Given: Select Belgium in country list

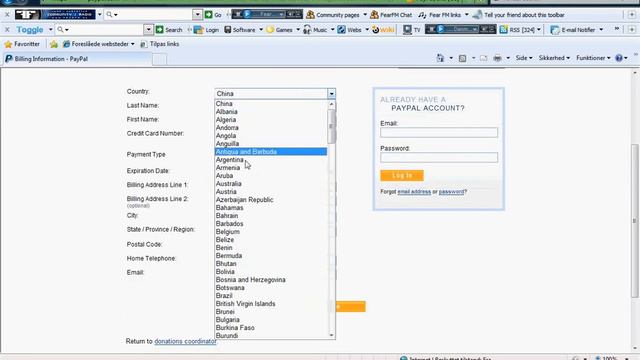Looking at the screenshot, I should click(271, 232).
